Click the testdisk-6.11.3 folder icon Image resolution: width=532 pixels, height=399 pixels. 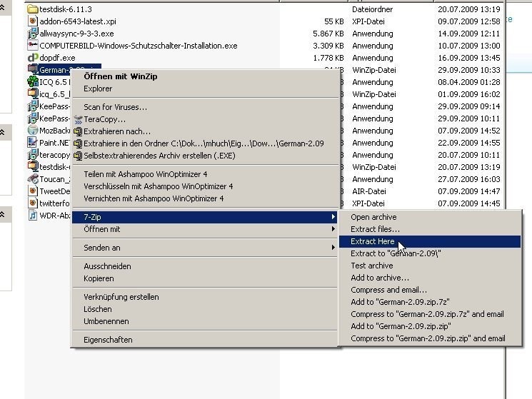coord(33,9)
